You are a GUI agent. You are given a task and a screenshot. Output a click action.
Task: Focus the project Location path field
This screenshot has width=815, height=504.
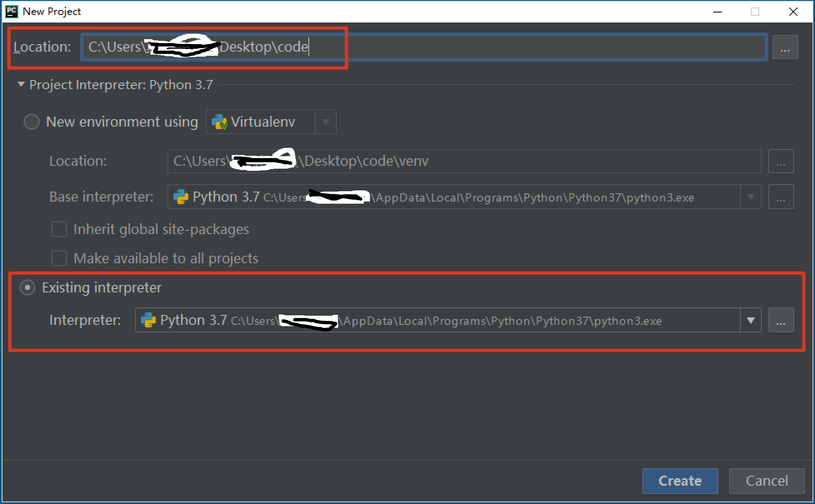coord(423,47)
